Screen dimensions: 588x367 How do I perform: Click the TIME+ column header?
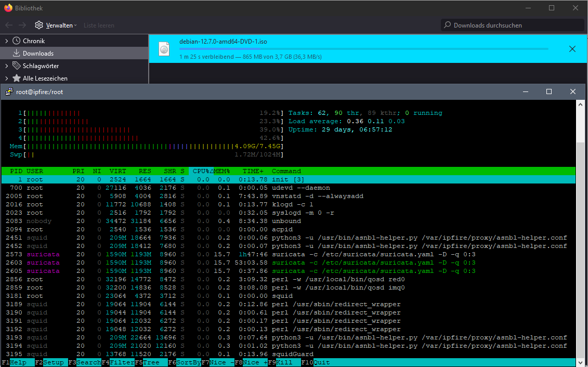[253, 171]
